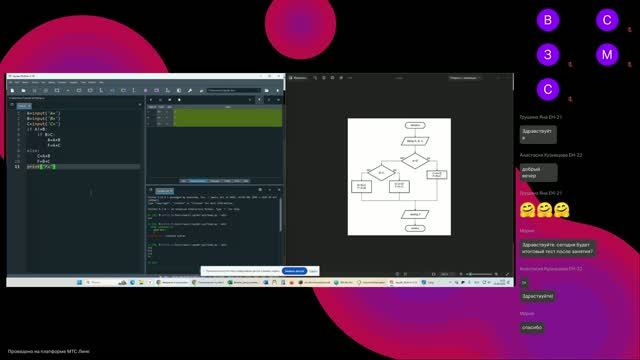
Task: Click the search variables icon in Variable Explorer
Action: point(250,100)
